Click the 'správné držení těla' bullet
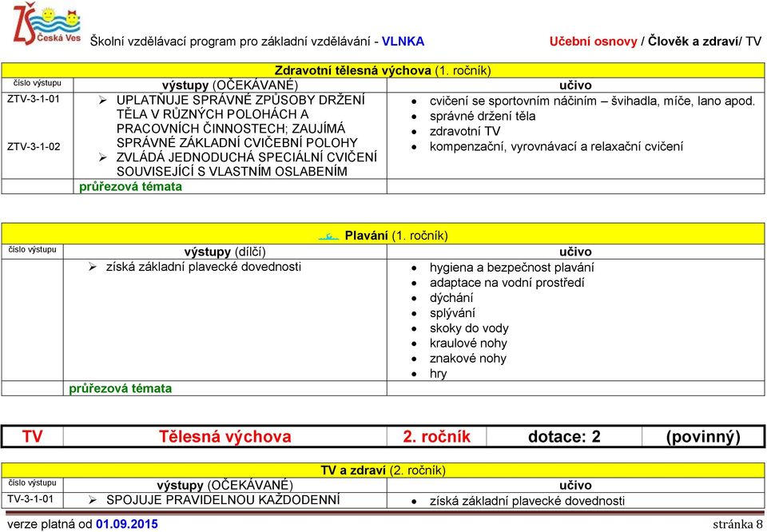 coord(483,117)
